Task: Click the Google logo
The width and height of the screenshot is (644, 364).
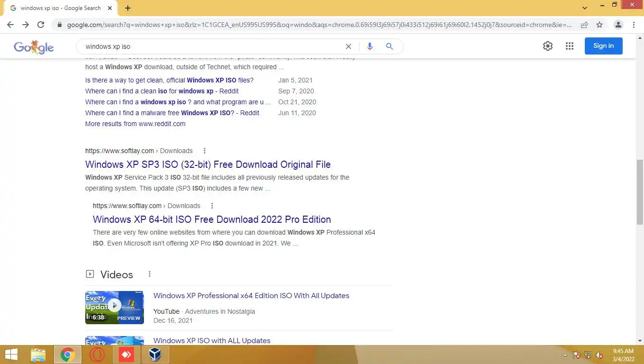Action: point(34,46)
